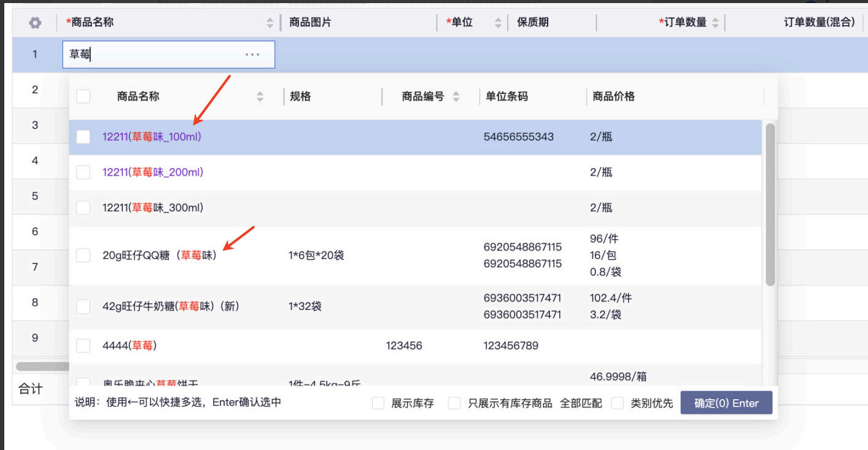Enable the 展示库存 checkbox
The height and width of the screenshot is (450, 868).
tap(379, 403)
